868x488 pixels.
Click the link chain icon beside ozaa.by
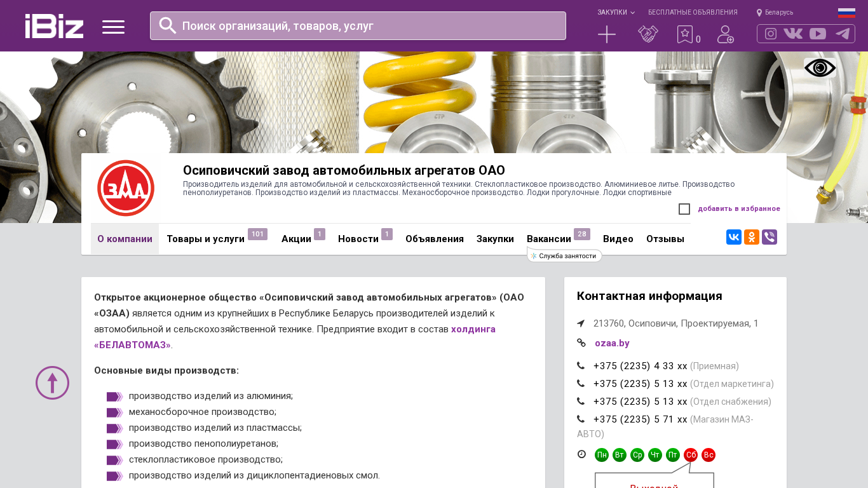(x=581, y=343)
